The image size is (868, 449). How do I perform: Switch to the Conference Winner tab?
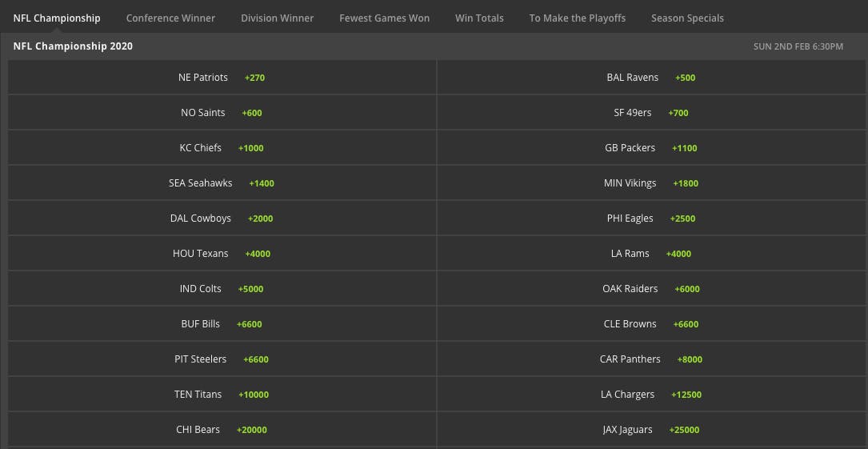(x=170, y=18)
